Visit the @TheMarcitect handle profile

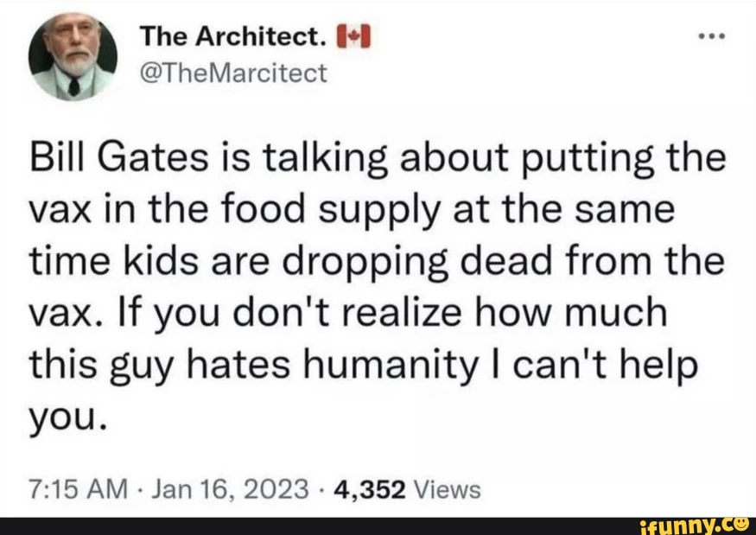(233, 73)
